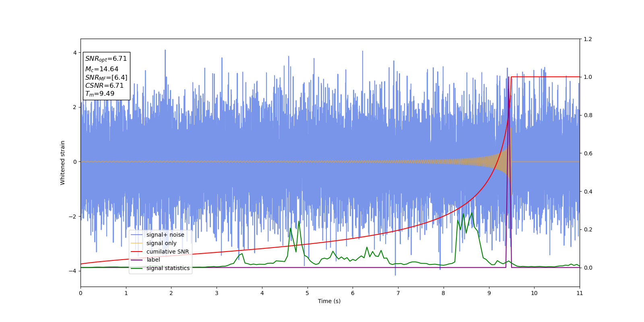Click the 'Whitened strain' y-axis label
The height and width of the screenshot is (322, 644).
(x=63, y=163)
